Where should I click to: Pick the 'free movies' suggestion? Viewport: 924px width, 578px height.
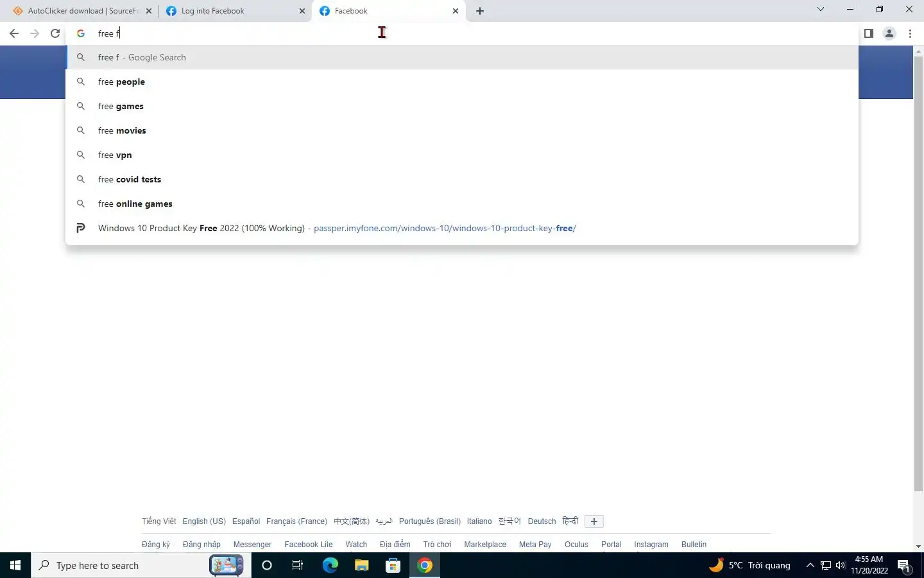[x=462, y=130]
